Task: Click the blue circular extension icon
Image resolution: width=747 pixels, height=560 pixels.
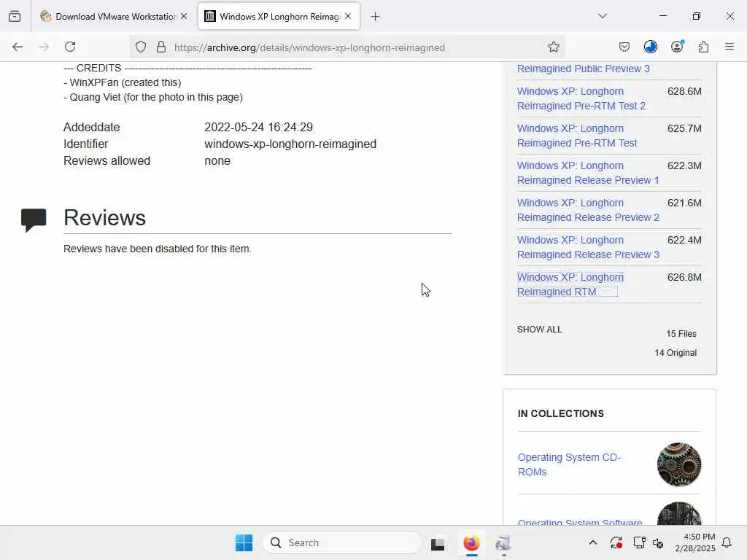Action: pos(650,47)
